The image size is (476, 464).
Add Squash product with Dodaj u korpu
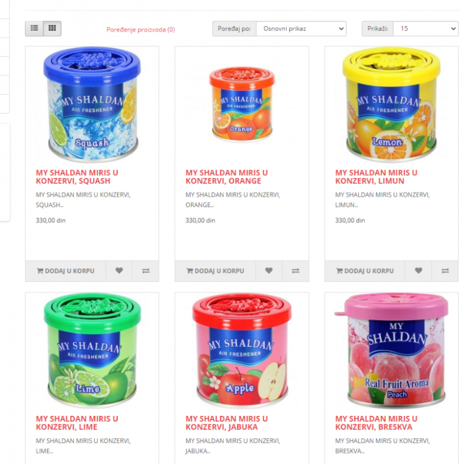pyautogui.click(x=65, y=271)
